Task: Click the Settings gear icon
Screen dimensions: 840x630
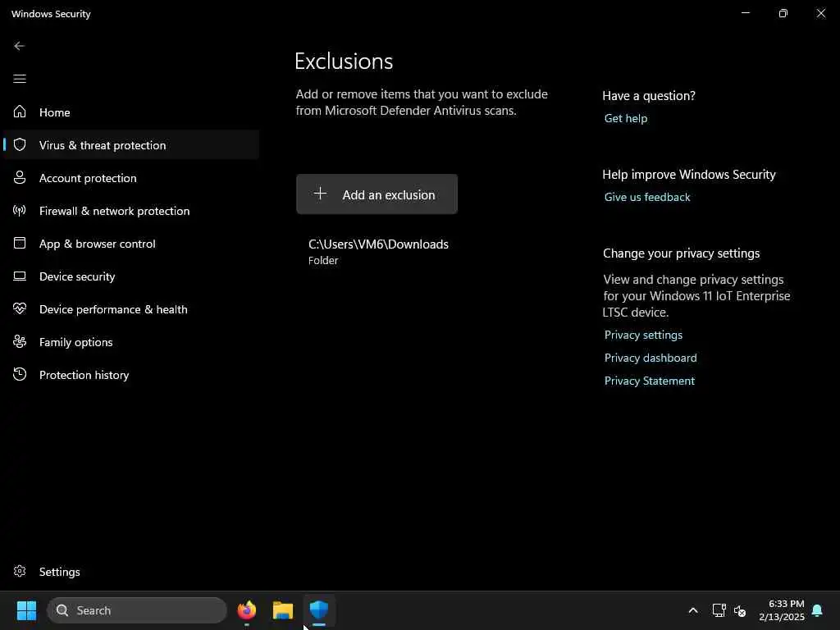Action: point(20,571)
